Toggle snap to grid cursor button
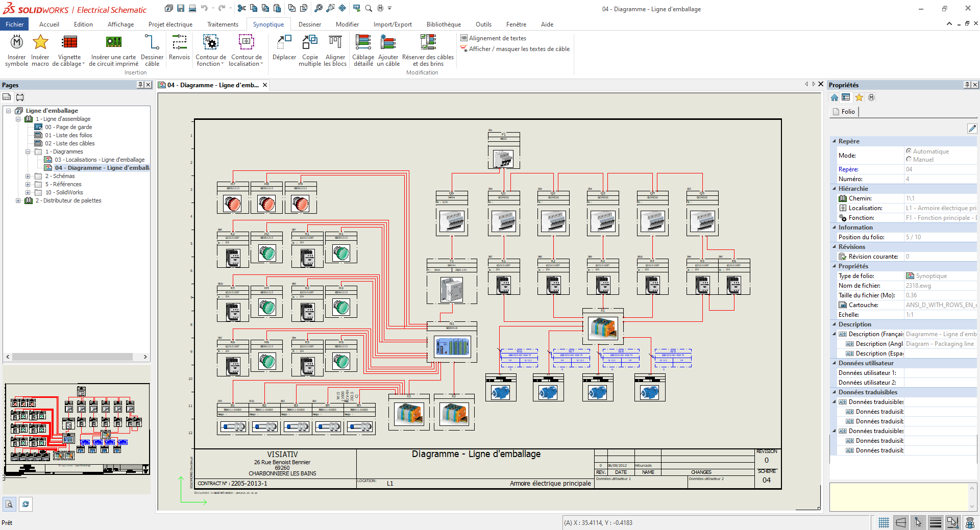The image size is (980, 530). click(x=918, y=522)
